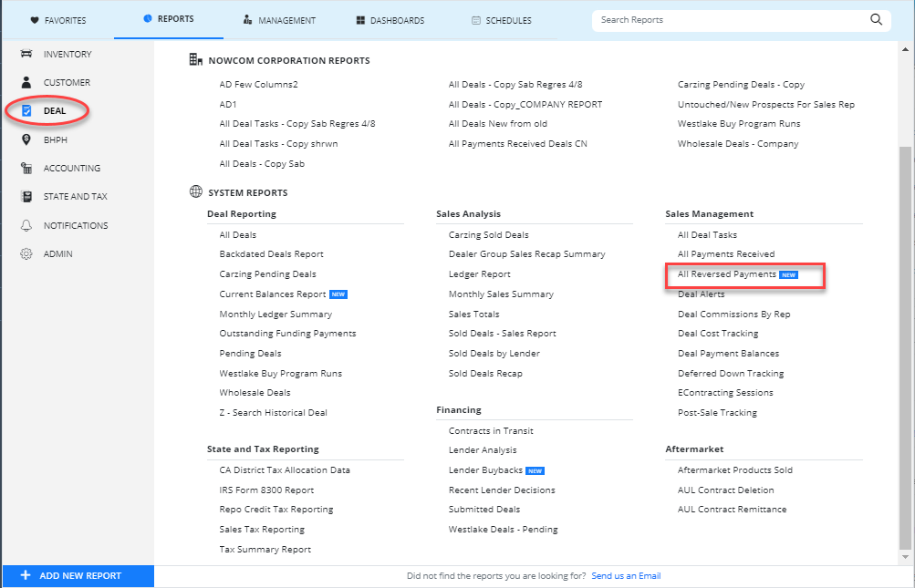This screenshot has width=915, height=588.
Task: Open Wholesale Deals - Company report
Action: [738, 143]
